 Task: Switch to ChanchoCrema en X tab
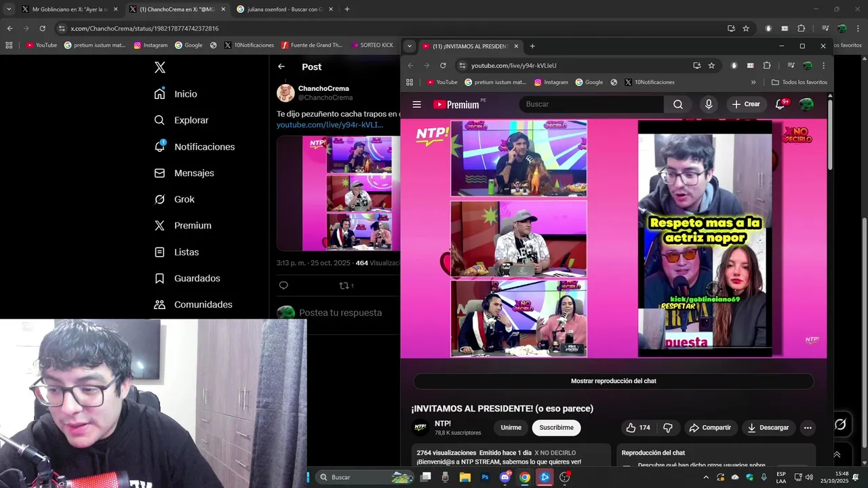[178, 9]
